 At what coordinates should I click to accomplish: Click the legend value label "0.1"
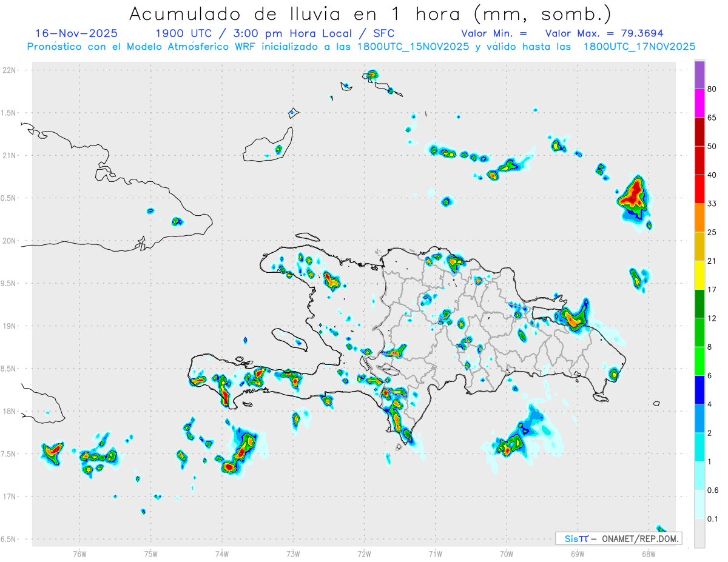713,520
